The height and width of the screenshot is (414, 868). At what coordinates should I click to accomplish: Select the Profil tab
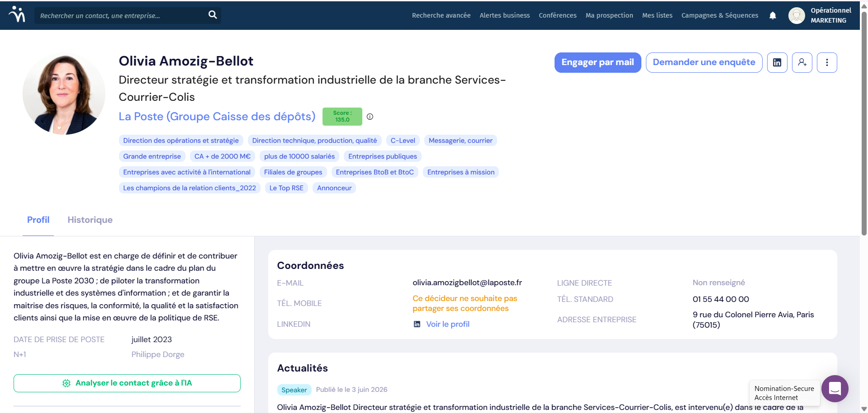click(x=38, y=220)
